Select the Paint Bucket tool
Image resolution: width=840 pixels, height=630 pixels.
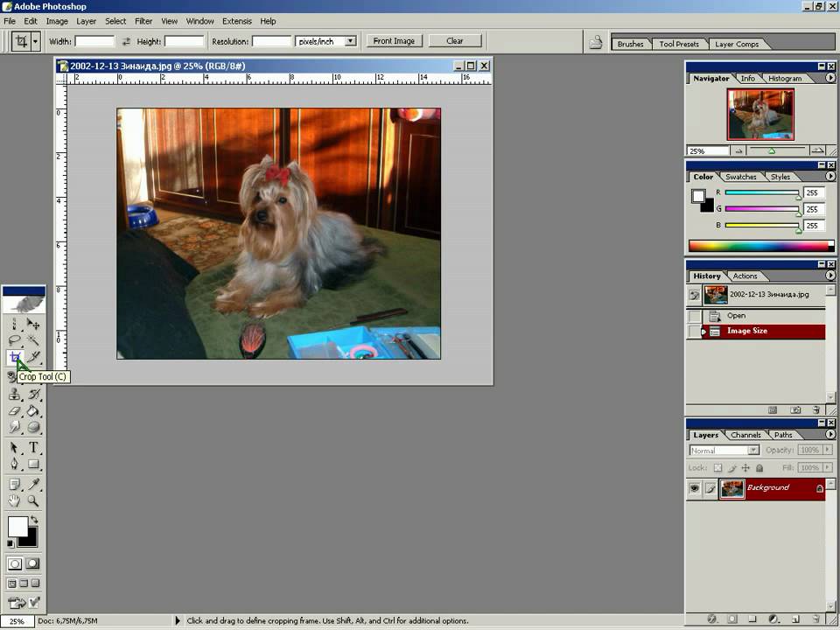point(33,411)
